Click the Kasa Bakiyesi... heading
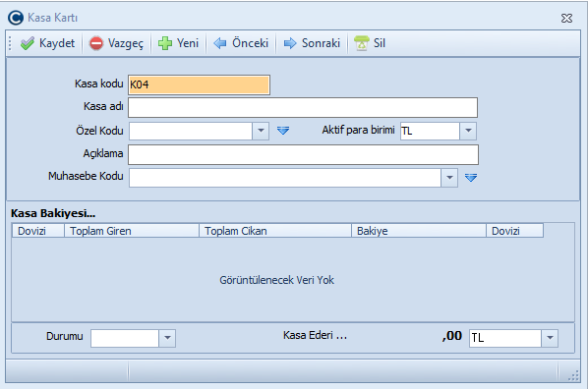Viewport: 588px width, 389px height. pyautogui.click(x=53, y=213)
